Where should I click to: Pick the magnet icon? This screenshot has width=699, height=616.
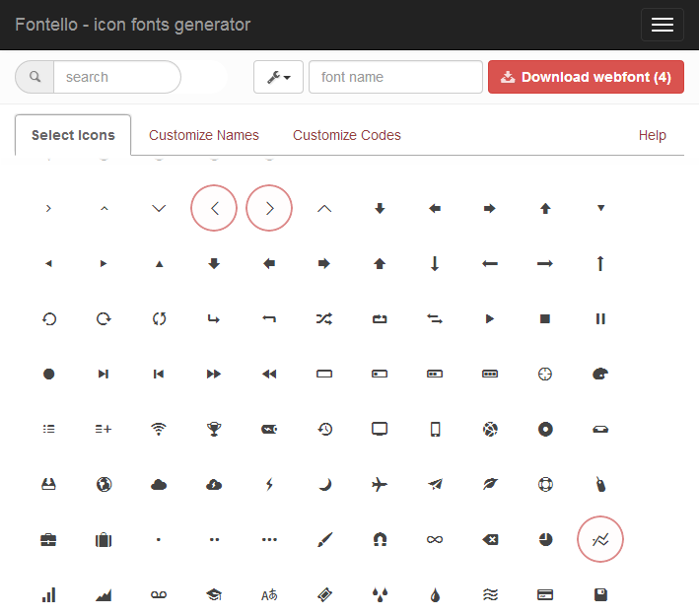[x=380, y=539]
